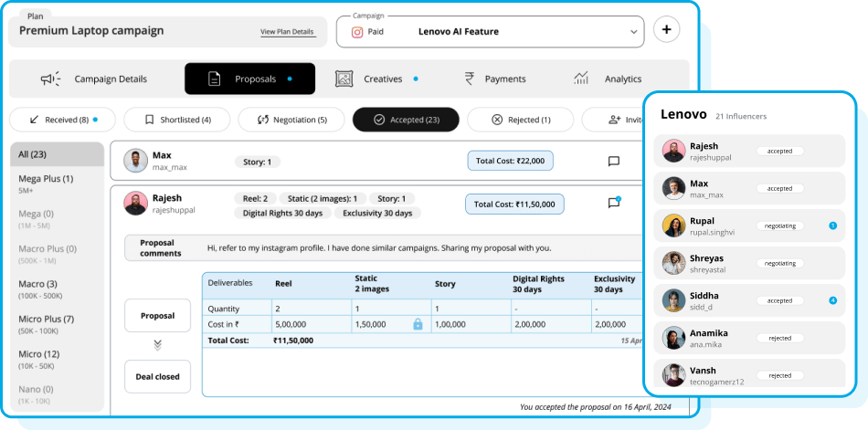
Task: Click the bookmark icon on Shortlisted filter
Action: (x=149, y=120)
